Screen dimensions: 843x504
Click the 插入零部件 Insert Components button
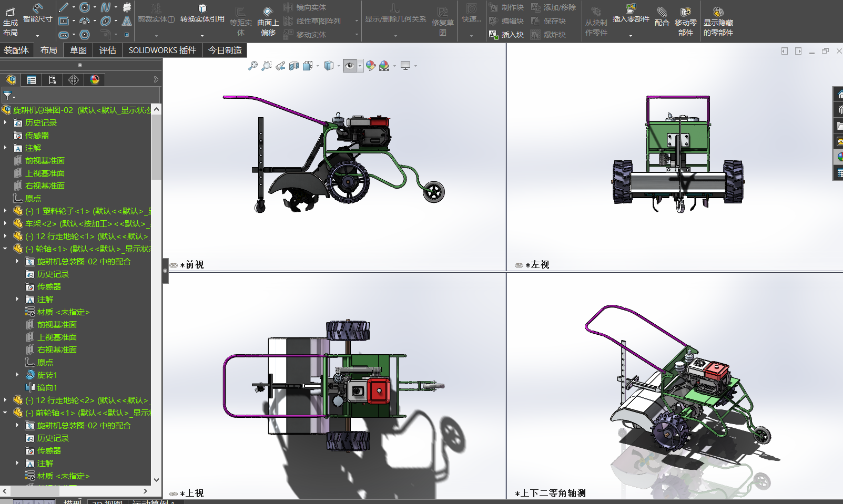click(631, 14)
